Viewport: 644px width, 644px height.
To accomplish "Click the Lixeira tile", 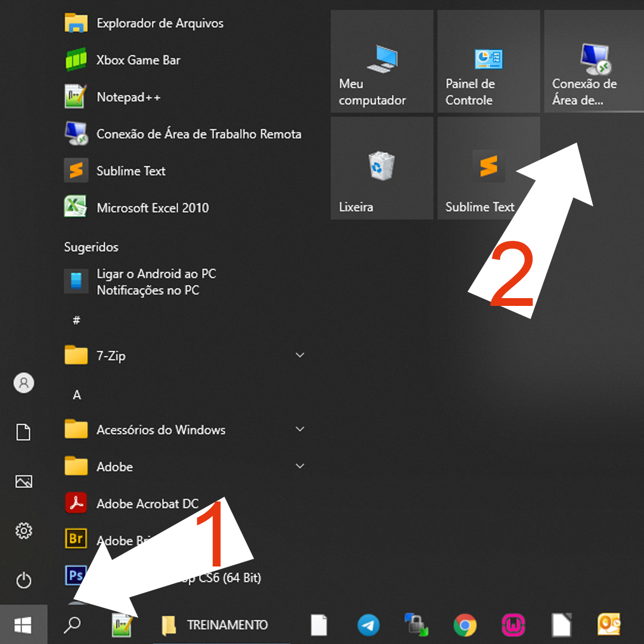I will 382,168.
